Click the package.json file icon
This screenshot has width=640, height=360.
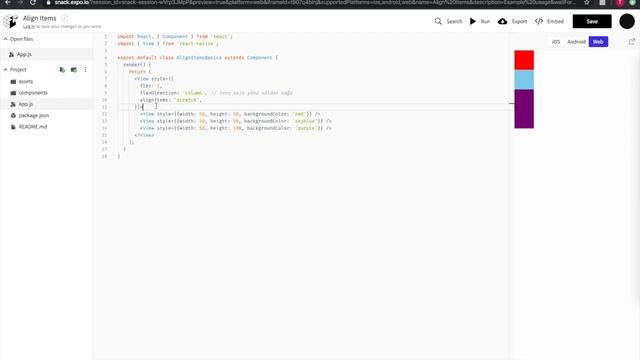[13, 116]
